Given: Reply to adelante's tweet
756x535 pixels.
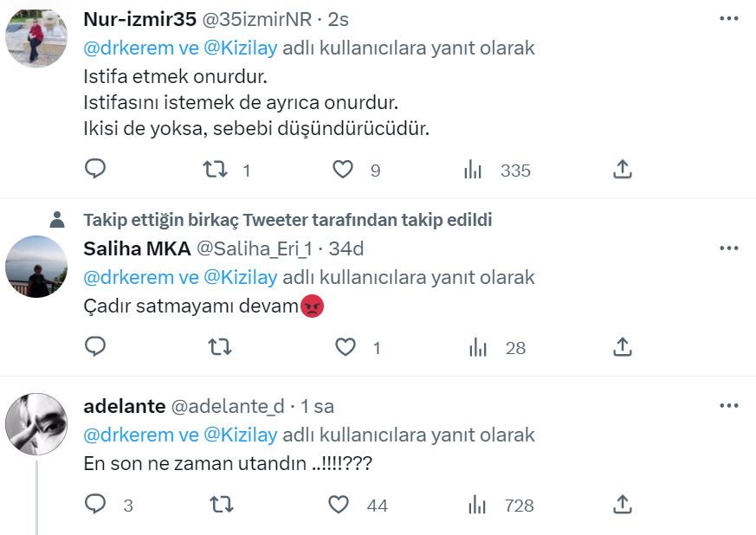Looking at the screenshot, I should 95,505.
